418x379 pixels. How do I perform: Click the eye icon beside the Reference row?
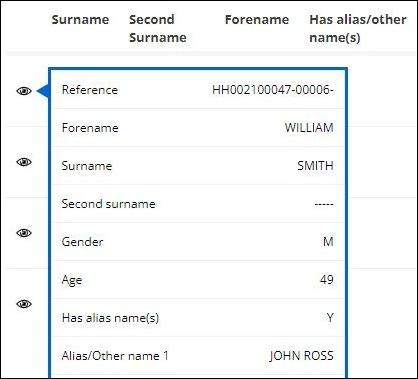(24, 91)
